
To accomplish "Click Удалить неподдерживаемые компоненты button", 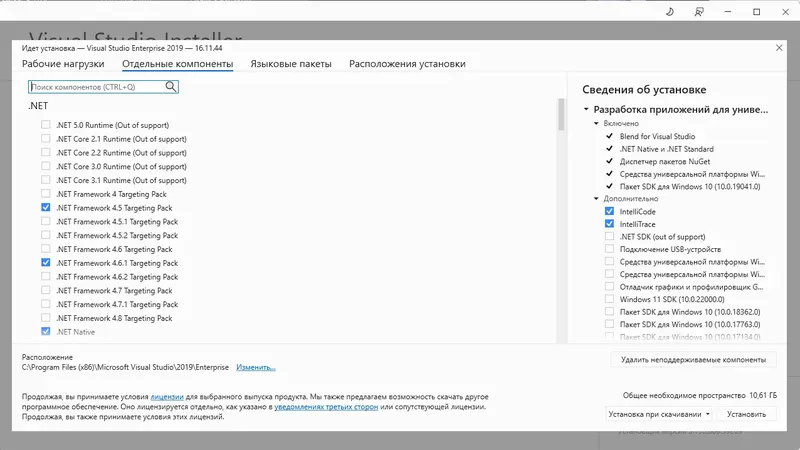I will coord(693,360).
